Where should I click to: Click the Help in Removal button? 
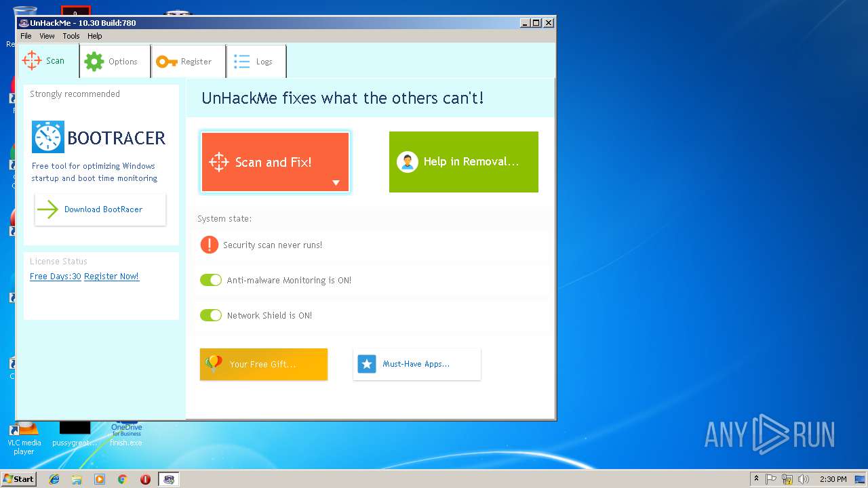[x=464, y=162]
